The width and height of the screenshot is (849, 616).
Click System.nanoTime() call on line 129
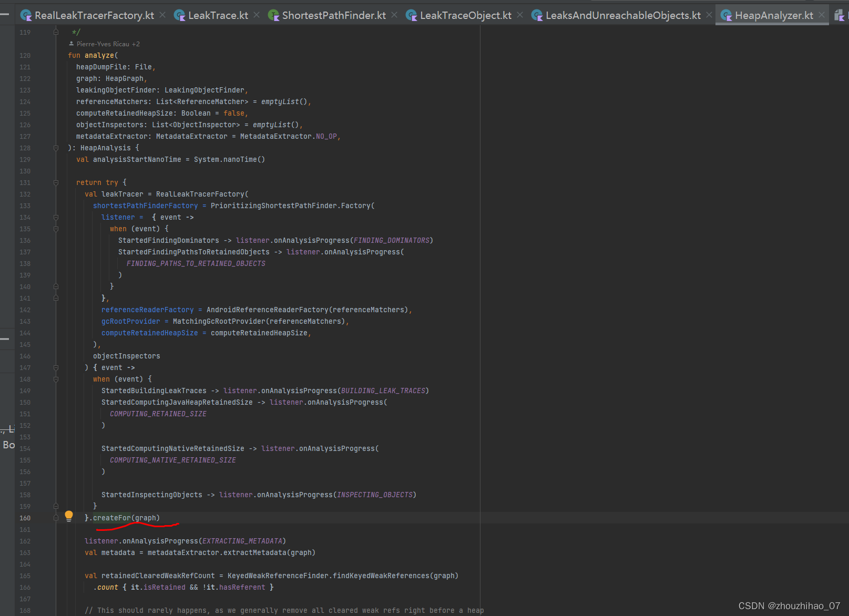[x=230, y=159]
